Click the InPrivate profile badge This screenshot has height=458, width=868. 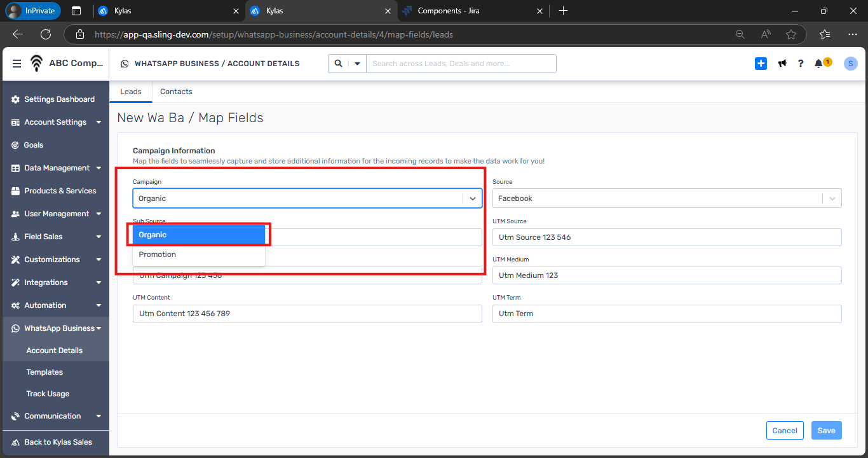(32, 11)
